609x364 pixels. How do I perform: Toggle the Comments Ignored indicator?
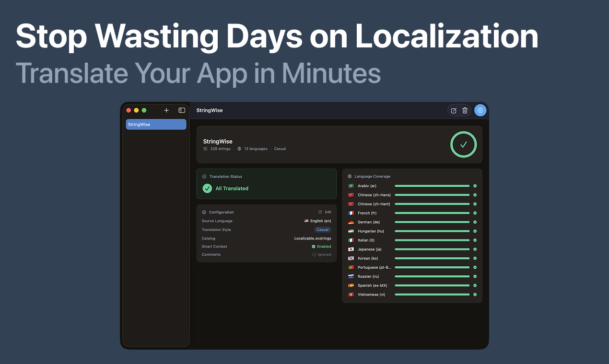(322, 255)
